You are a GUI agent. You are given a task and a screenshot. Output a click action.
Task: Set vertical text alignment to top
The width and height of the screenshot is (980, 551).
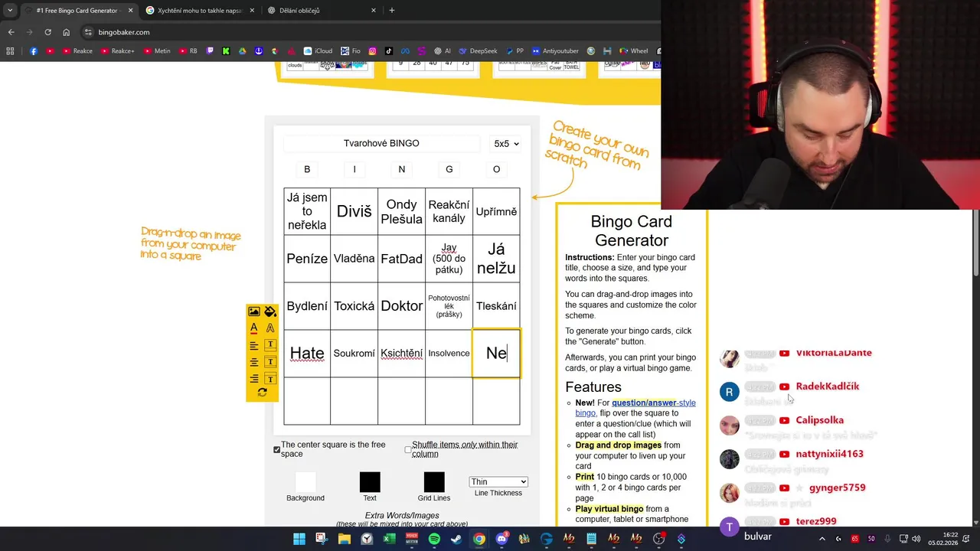[270, 345]
